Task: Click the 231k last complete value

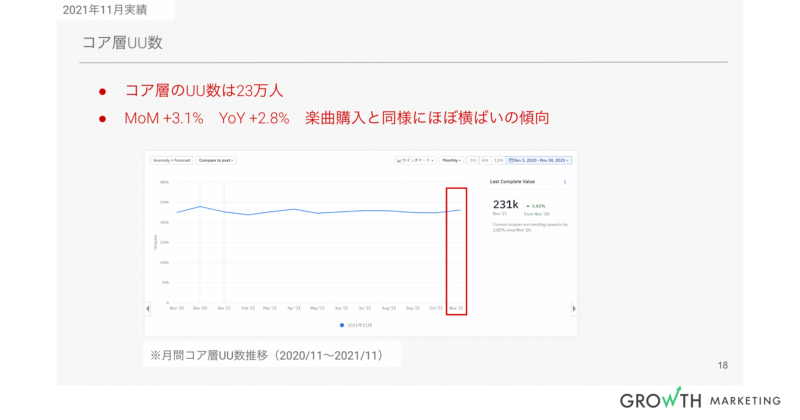Action: 505,204
